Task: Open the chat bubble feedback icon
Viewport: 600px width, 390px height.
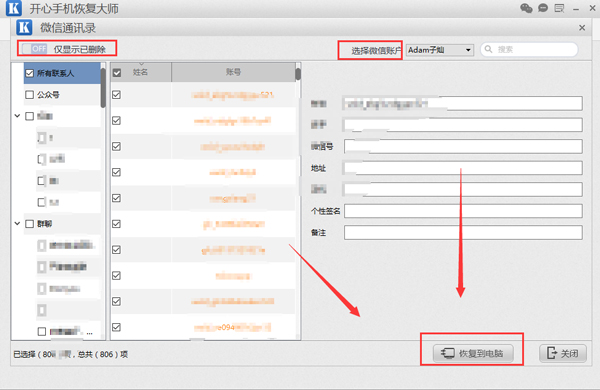Action: [543, 8]
